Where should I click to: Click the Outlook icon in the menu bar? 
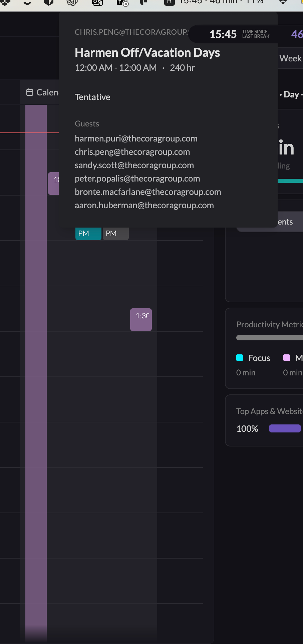[x=97, y=2]
